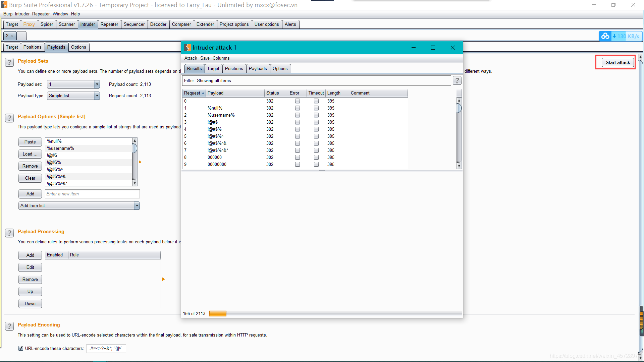The width and height of the screenshot is (644, 362).
Task: Open the Project options tab
Action: click(234, 24)
